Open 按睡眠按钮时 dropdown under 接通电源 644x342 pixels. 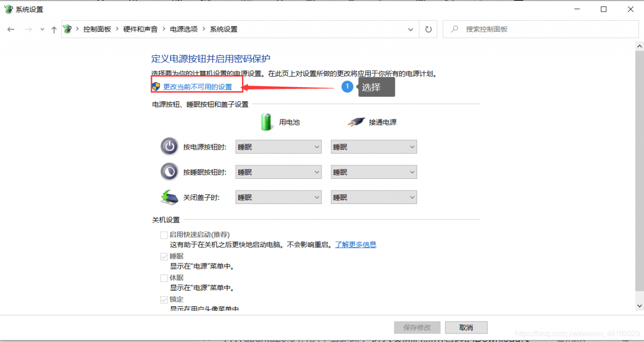pos(374,172)
